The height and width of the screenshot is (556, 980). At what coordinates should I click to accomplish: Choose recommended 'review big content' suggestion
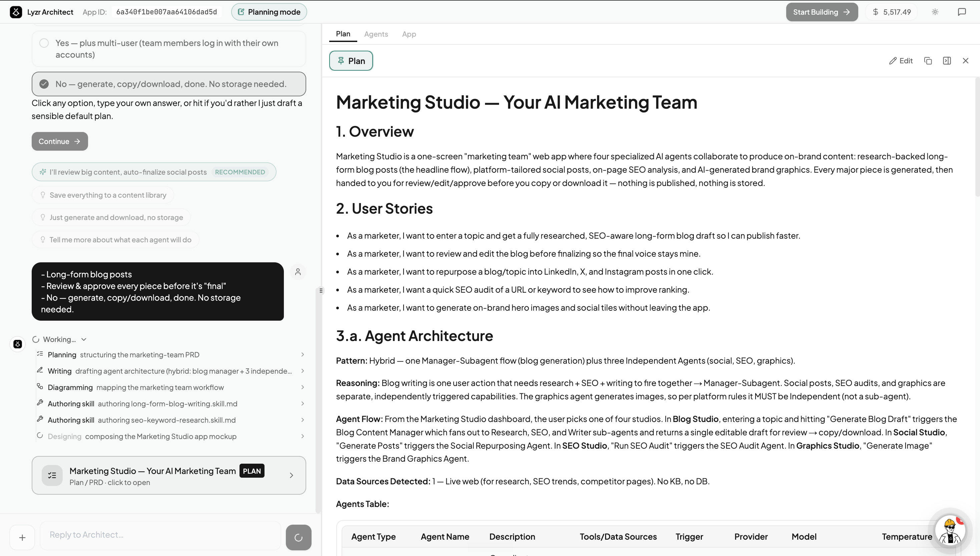[x=154, y=172]
